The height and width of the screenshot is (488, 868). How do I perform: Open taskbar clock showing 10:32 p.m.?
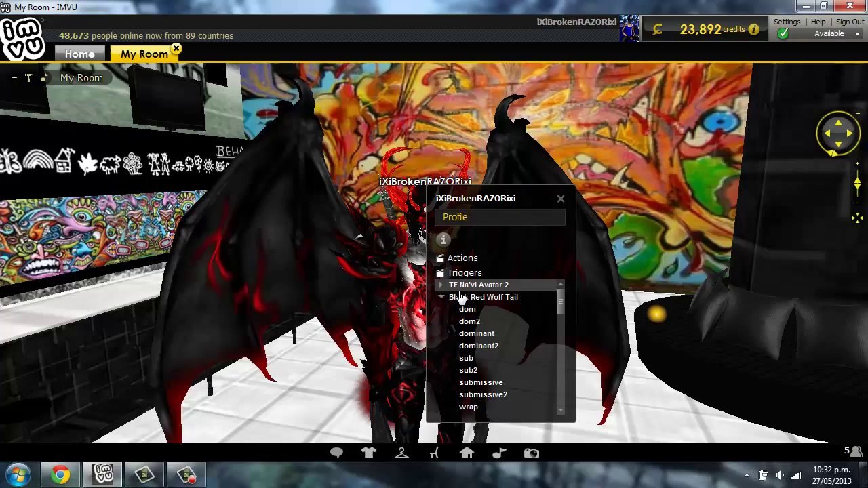point(831,475)
